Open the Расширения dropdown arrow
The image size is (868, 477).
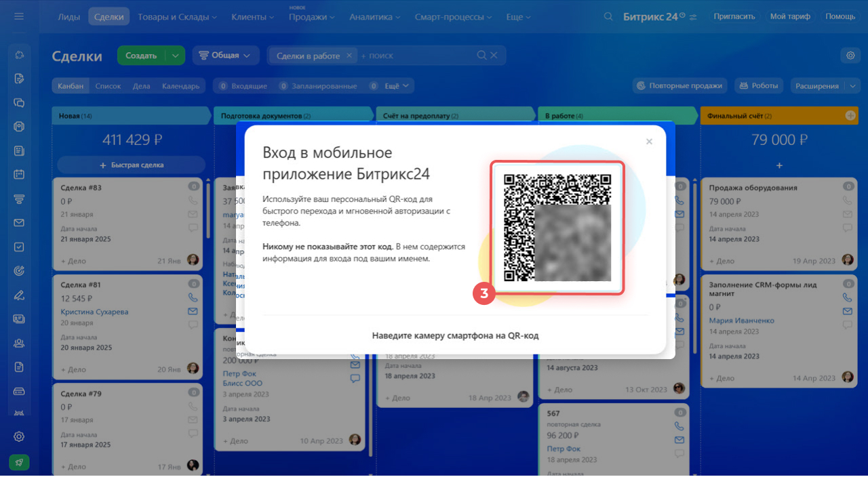pyautogui.click(x=852, y=86)
